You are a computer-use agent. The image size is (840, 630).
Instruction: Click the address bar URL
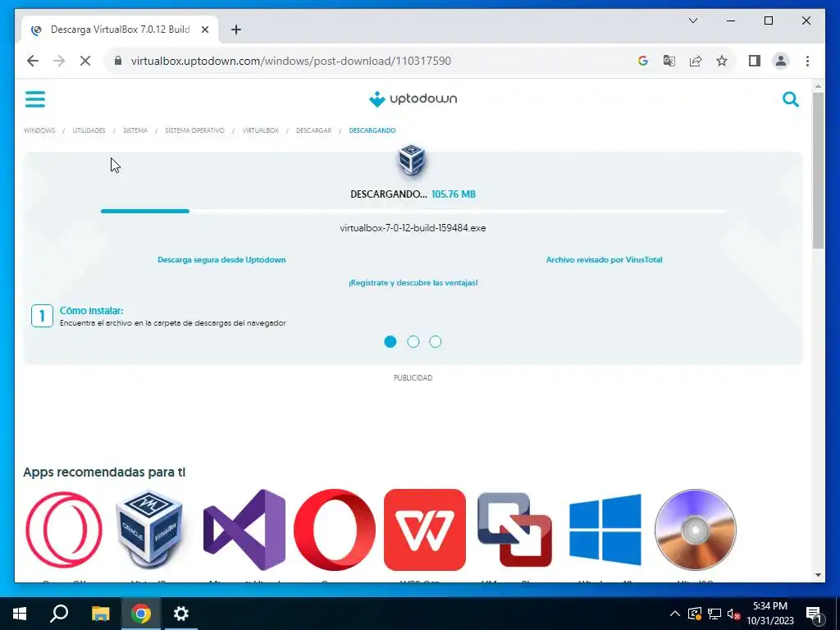(291, 61)
